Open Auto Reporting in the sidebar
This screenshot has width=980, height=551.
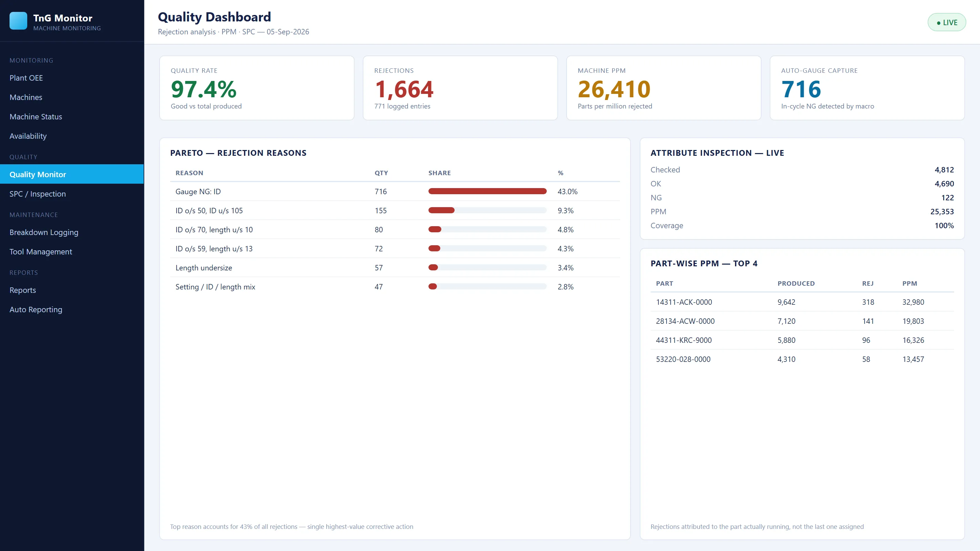[x=72, y=310]
